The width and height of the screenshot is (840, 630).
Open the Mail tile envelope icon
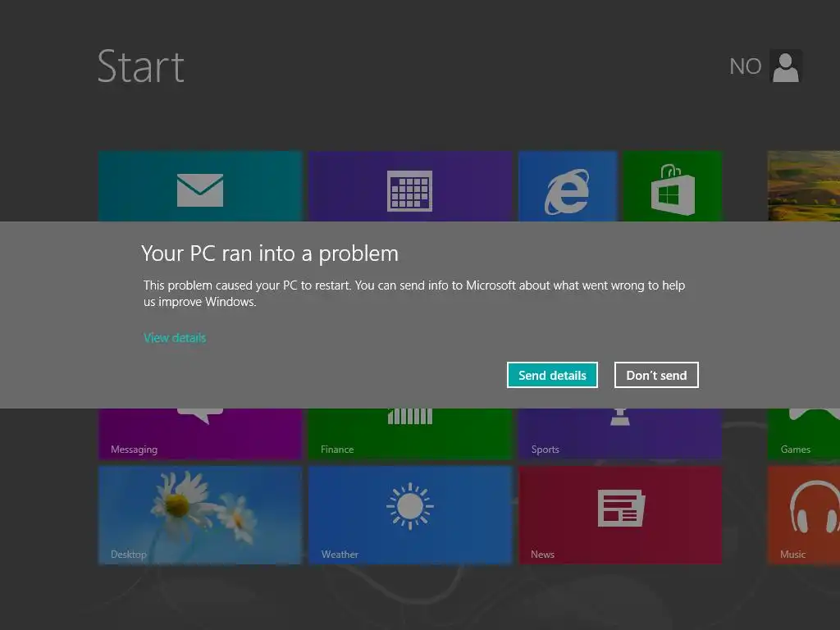(x=200, y=190)
